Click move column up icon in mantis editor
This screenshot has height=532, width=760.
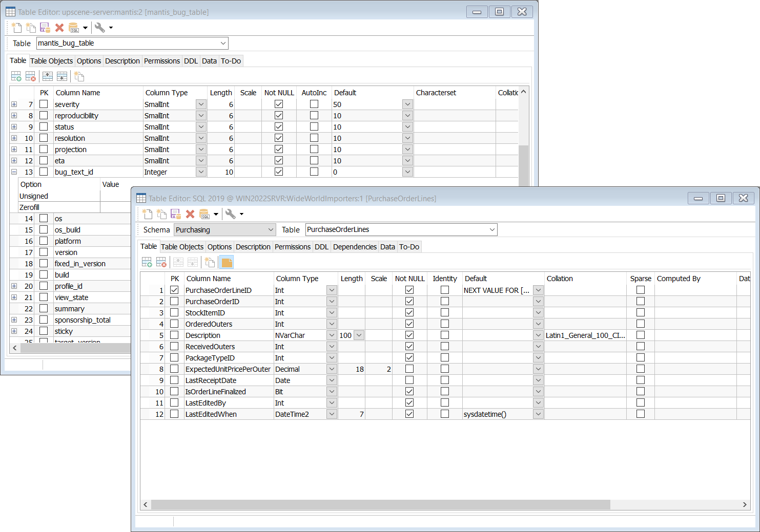[48, 77]
